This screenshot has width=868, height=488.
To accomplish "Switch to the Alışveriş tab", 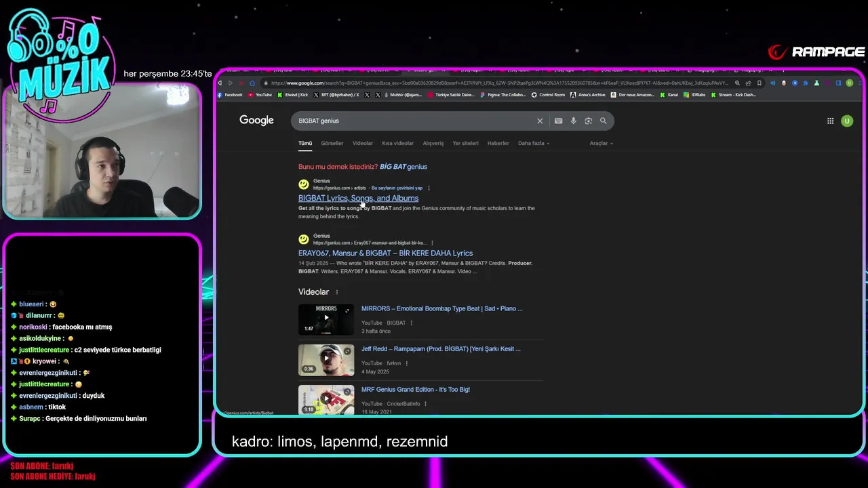I will coord(433,143).
